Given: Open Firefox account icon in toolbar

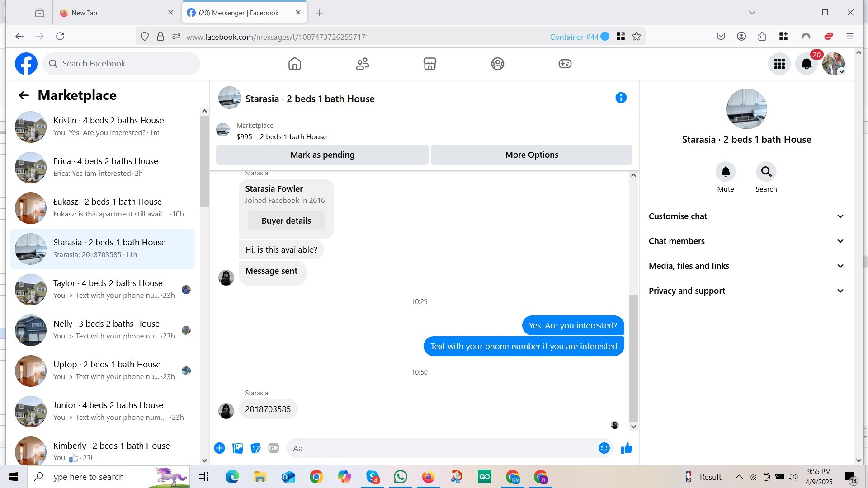Looking at the screenshot, I should pos(741,37).
